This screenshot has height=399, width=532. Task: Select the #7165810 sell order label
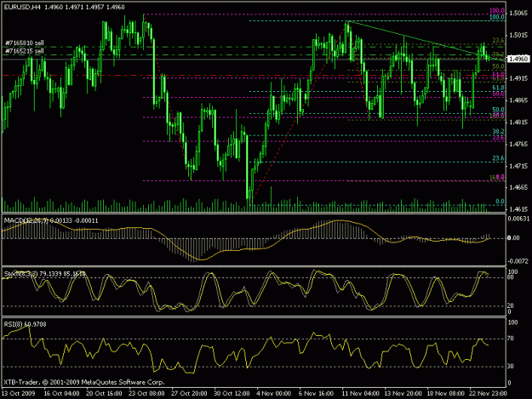click(x=25, y=43)
